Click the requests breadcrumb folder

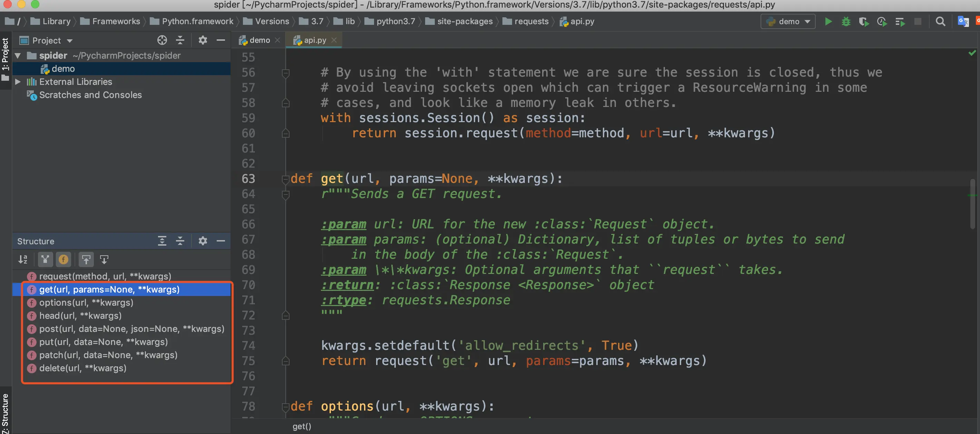[531, 22]
